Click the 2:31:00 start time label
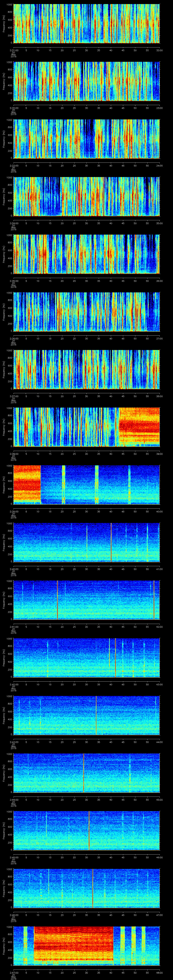The height and width of the screenshot is (980, 173). coord(14,50)
